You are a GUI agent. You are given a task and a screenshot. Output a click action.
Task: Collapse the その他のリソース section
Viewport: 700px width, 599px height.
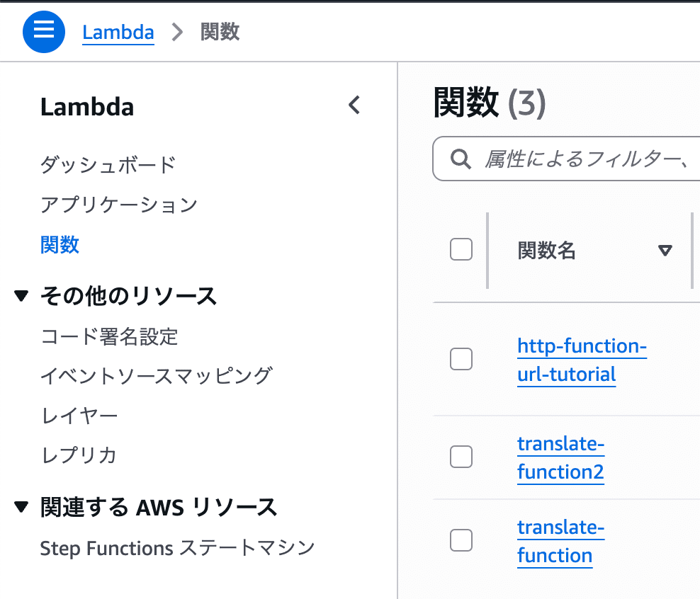[x=21, y=296]
